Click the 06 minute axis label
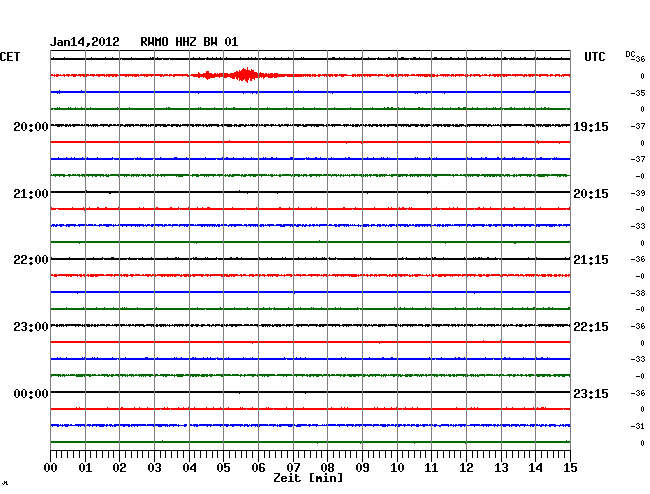650x494 pixels. (258, 467)
